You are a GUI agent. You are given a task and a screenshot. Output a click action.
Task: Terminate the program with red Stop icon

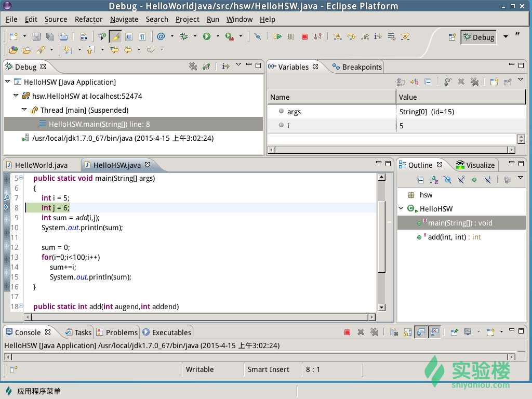304,36
